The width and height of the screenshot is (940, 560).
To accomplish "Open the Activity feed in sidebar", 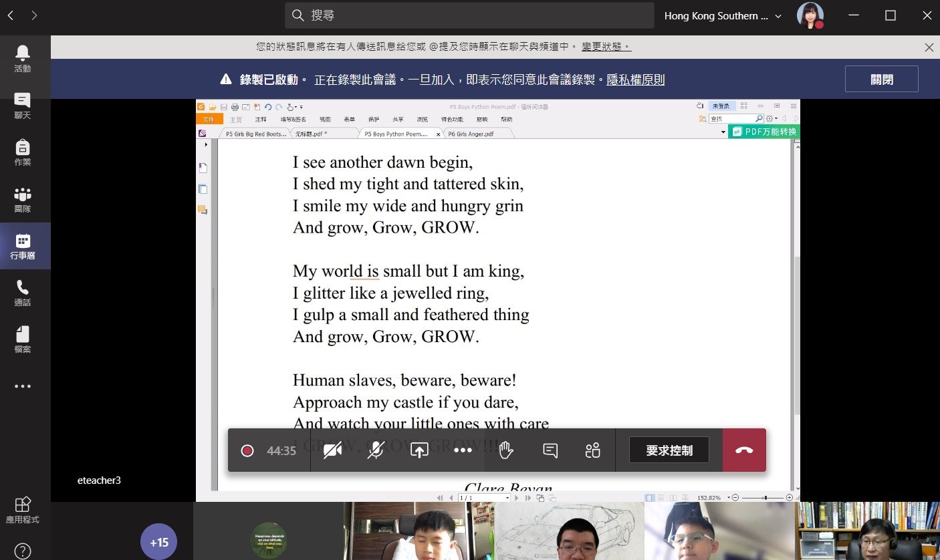I will [x=22, y=58].
